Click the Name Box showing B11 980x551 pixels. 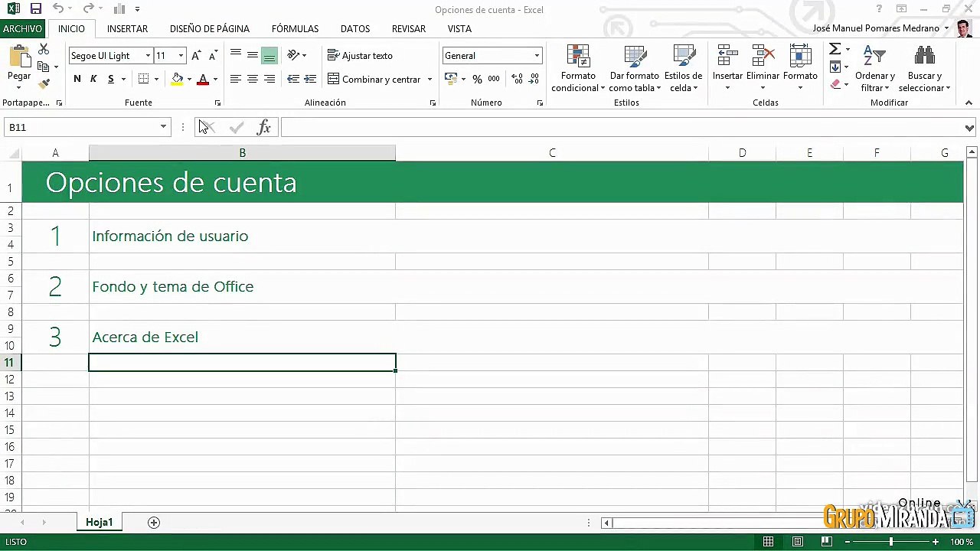(x=80, y=128)
